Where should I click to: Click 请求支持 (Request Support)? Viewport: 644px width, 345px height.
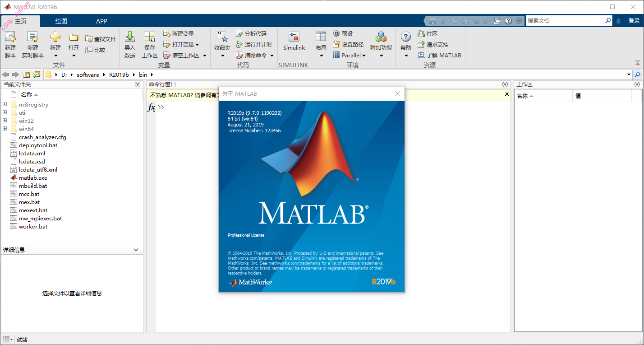tap(433, 45)
